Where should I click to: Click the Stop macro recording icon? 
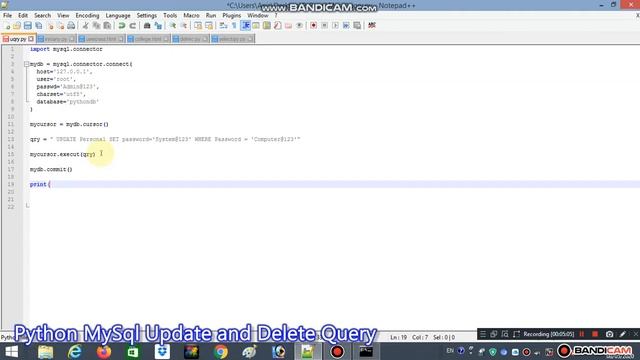[324, 26]
